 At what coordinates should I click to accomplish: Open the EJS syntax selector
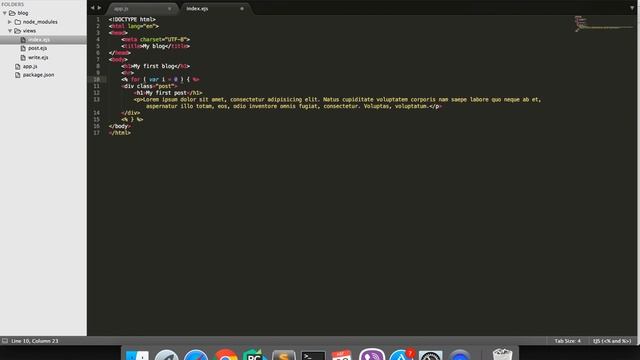click(612, 341)
